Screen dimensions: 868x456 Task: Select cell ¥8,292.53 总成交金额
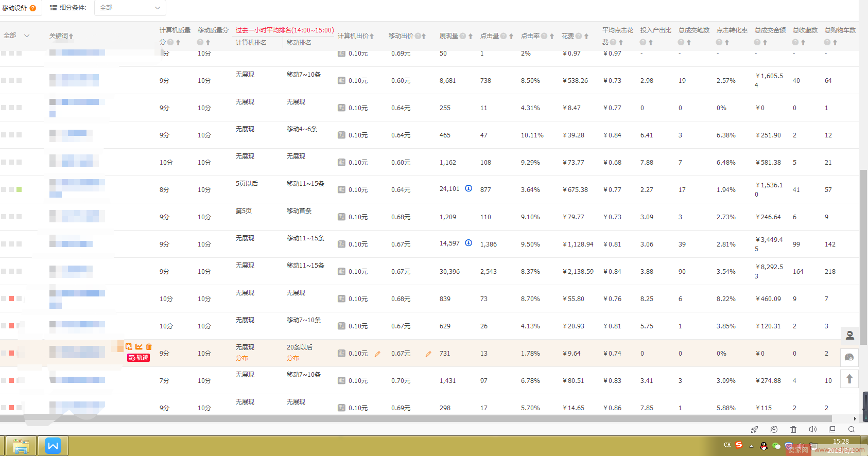point(769,271)
